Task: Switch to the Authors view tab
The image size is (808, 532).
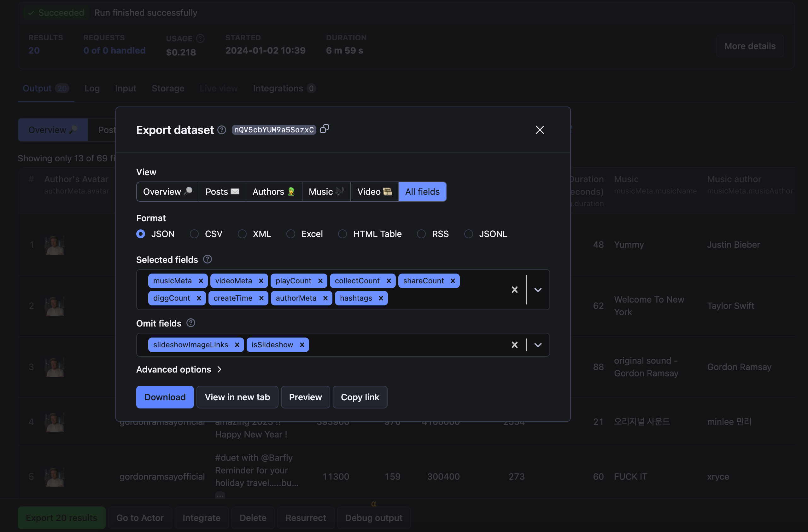Action: (274, 191)
